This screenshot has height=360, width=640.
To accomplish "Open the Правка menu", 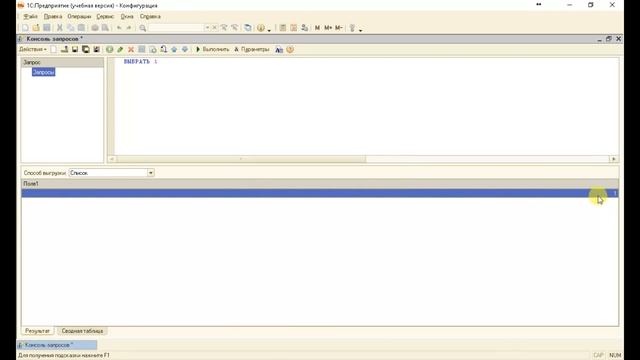I will 53,16.
